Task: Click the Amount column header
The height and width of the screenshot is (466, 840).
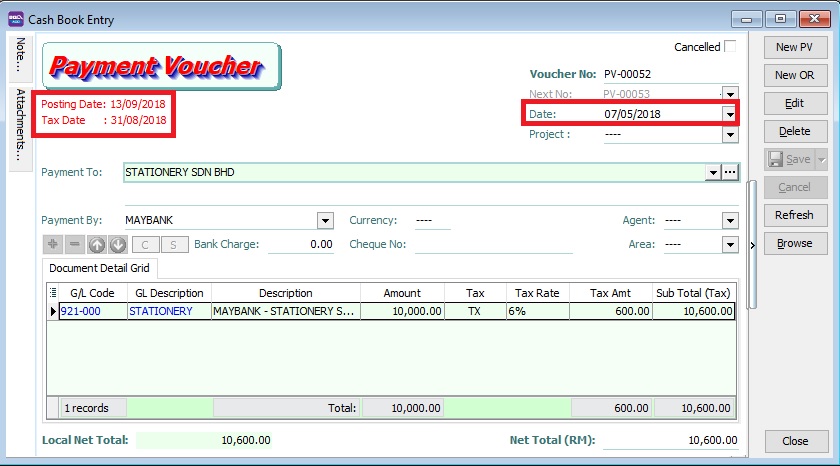Action: [x=402, y=293]
